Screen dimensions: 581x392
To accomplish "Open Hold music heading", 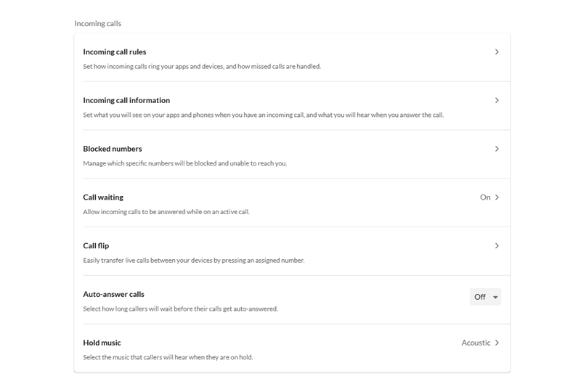I will coord(102,343).
